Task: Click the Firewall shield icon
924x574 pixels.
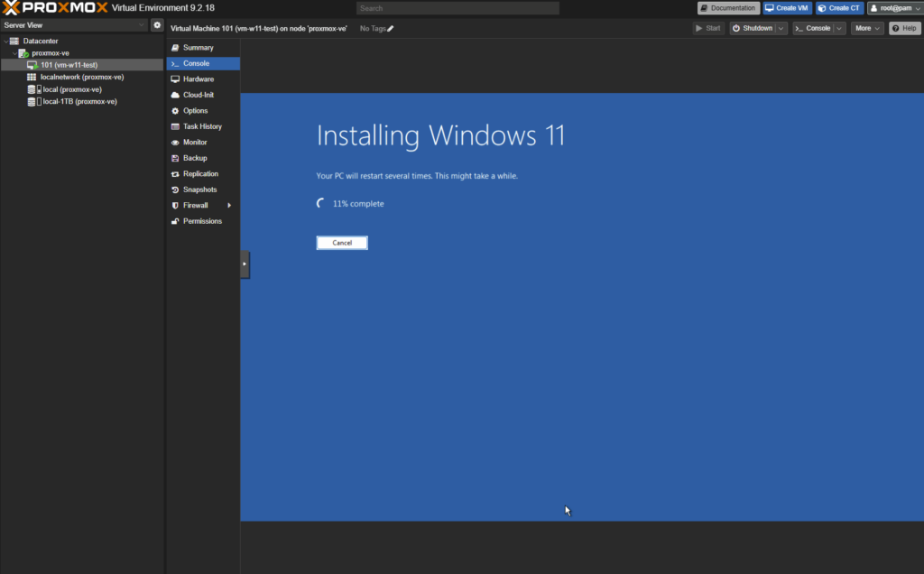Action: [x=175, y=206]
